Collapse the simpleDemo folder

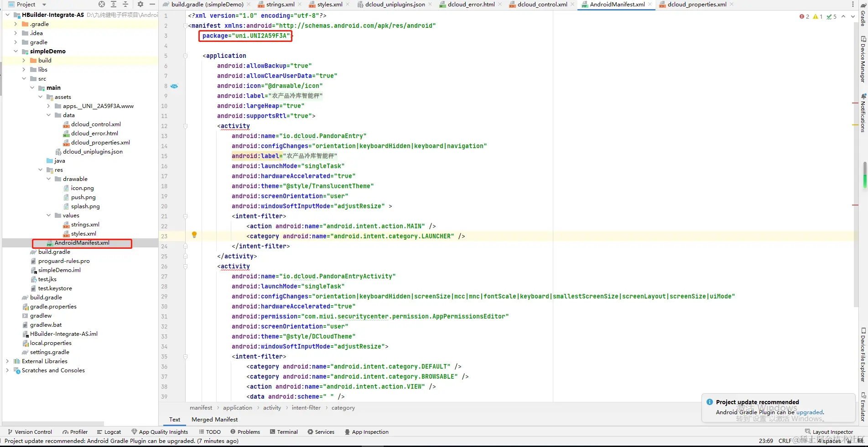point(16,51)
